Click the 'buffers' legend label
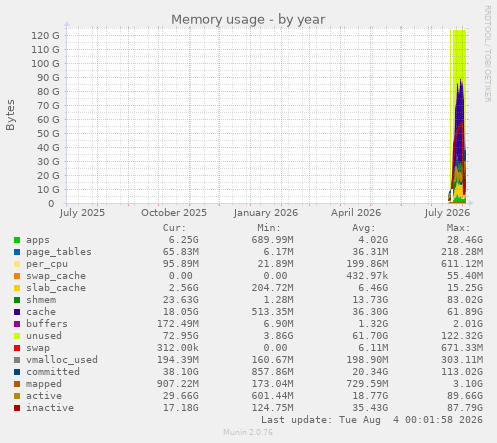 pyautogui.click(x=47, y=324)
